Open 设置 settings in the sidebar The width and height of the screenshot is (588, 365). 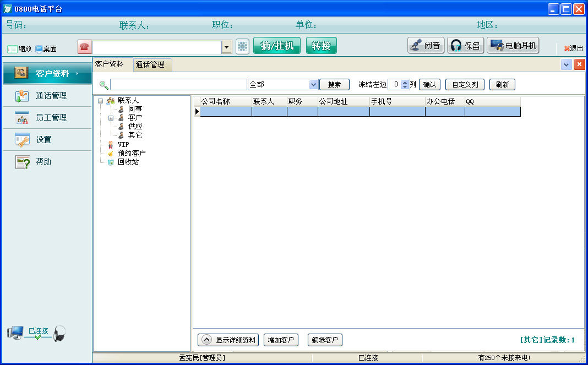pos(47,140)
